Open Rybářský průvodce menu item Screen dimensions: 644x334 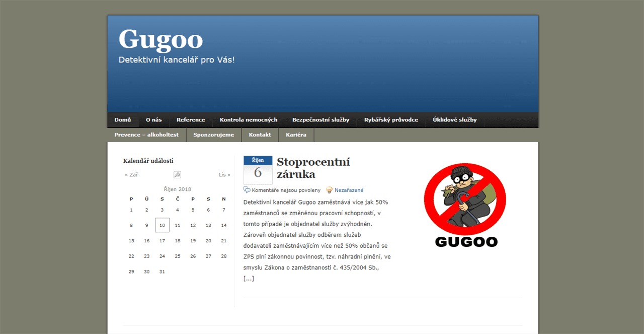point(391,120)
